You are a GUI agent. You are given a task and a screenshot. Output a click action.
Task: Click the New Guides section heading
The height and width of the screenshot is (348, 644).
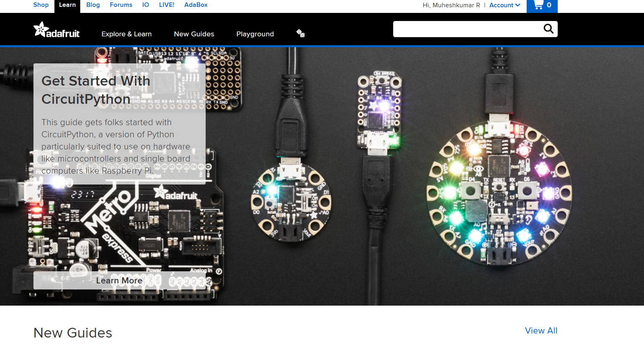click(73, 333)
